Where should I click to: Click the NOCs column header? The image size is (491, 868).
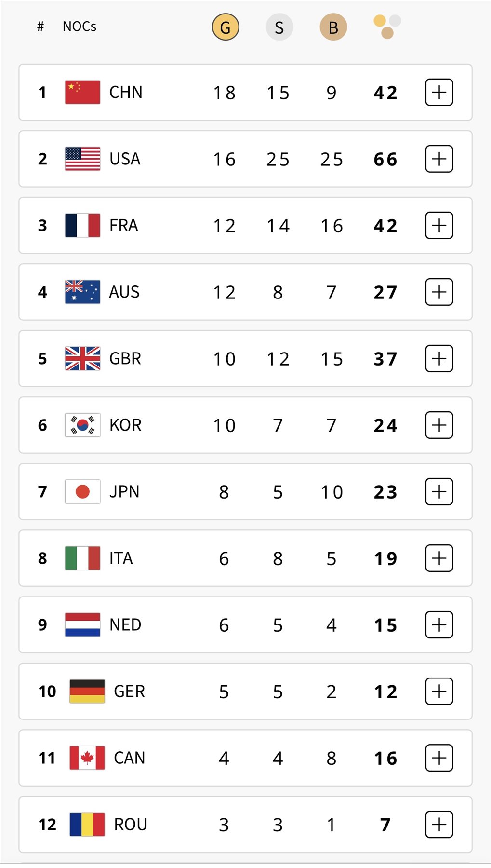(x=80, y=27)
